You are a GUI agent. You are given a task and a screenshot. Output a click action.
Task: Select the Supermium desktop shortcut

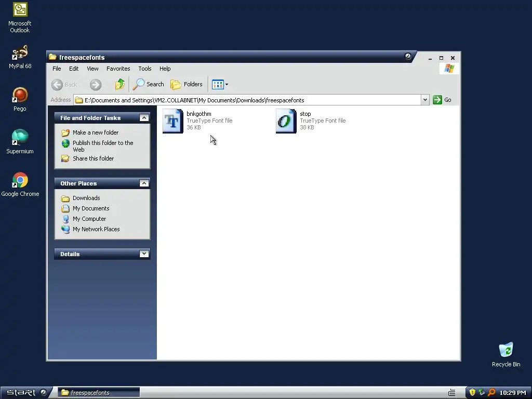pyautogui.click(x=20, y=142)
